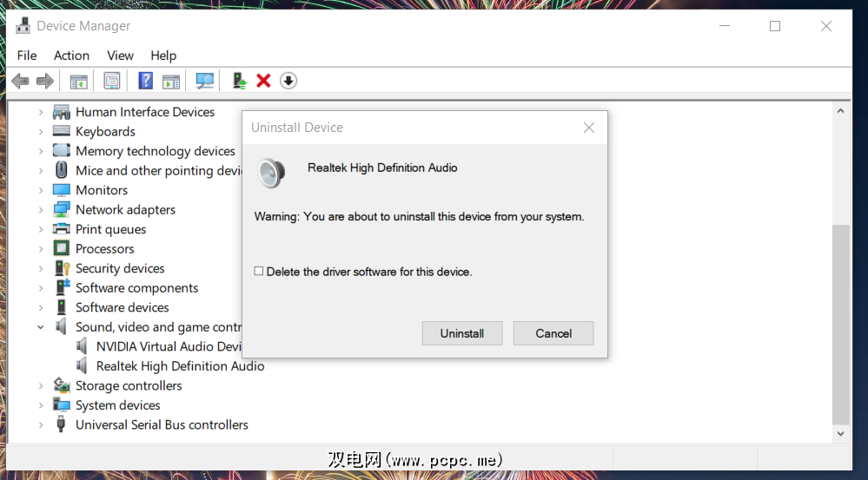Expand the Network adapters node

[x=41, y=209]
